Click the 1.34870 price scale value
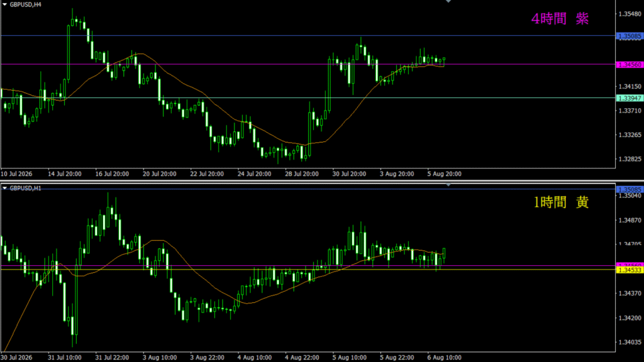 (630, 221)
